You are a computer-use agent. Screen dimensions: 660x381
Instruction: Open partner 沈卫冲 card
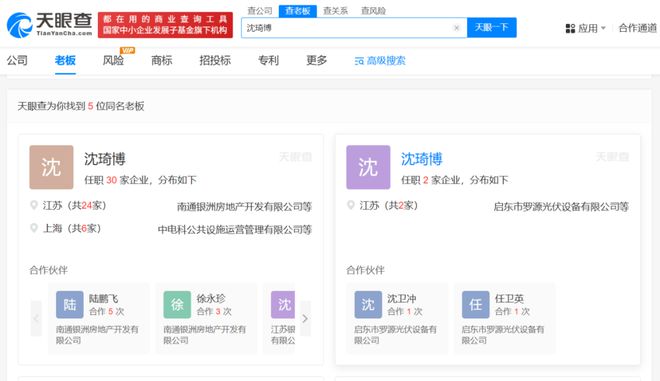(397, 318)
